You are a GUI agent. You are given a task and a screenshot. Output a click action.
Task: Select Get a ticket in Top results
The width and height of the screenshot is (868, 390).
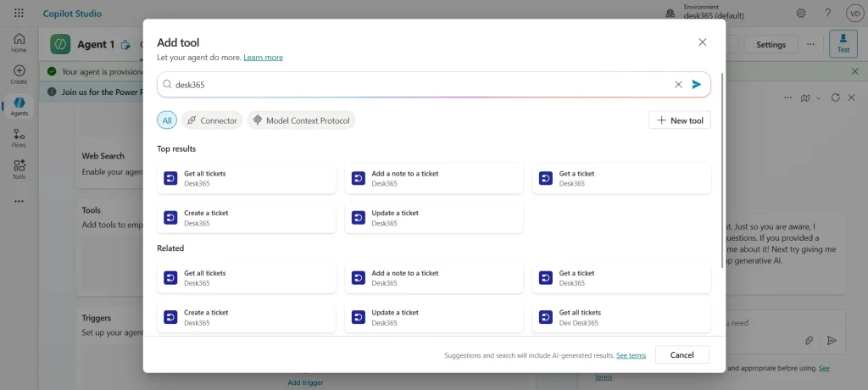(x=621, y=178)
